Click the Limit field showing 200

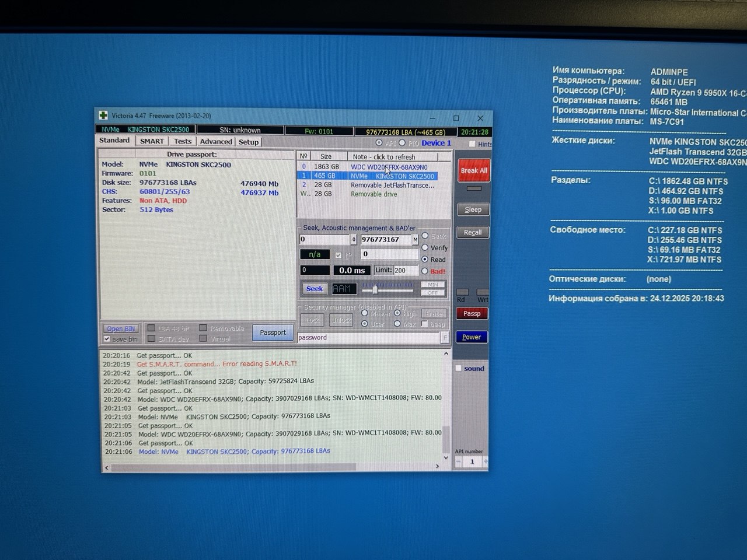pos(406,270)
